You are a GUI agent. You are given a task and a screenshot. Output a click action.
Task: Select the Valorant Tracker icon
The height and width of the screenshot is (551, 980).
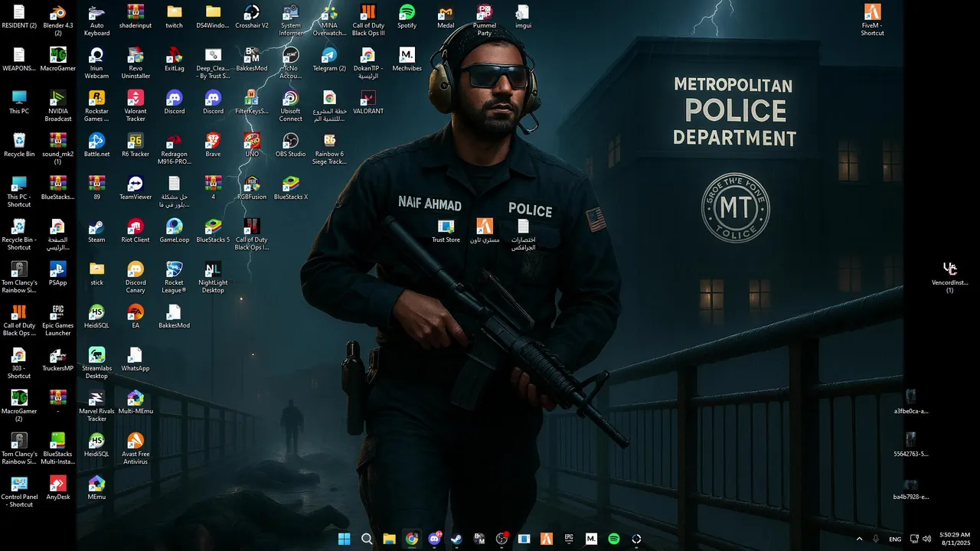[136, 106]
